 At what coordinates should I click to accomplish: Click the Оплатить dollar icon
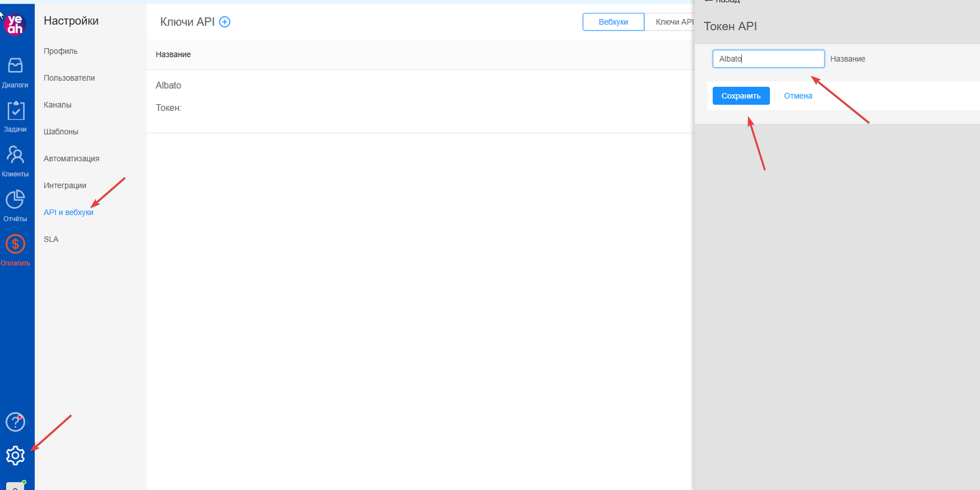tap(15, 244)
